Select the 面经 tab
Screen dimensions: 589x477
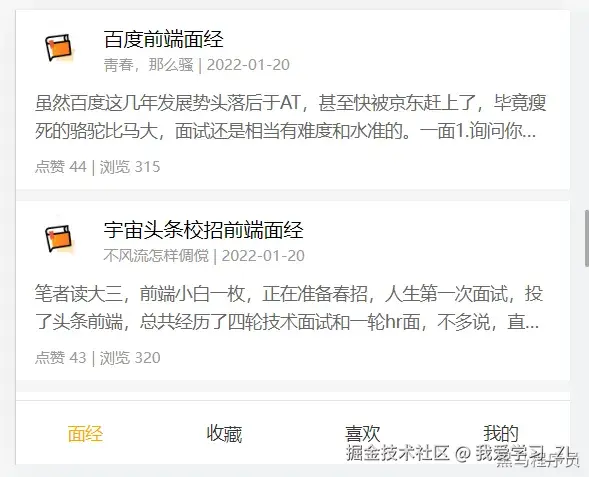tap(85, 433)
